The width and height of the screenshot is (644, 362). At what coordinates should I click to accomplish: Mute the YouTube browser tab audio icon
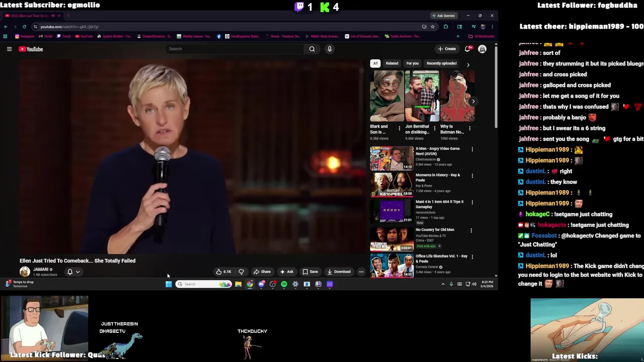(x=53, y=16)
